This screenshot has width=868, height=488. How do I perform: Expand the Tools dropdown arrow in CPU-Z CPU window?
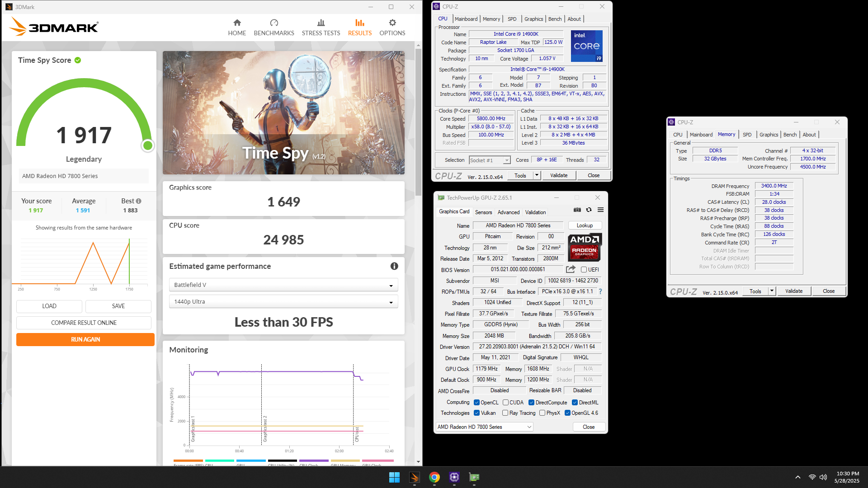tap(537, 175)
